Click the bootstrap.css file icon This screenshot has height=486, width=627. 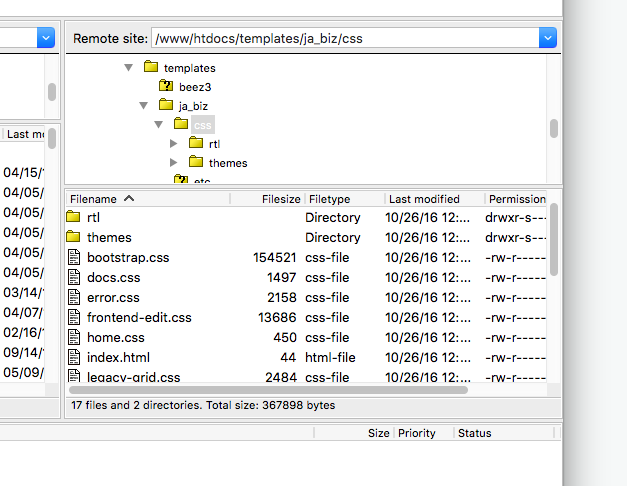pyautogui.click(x=73, y=258)
